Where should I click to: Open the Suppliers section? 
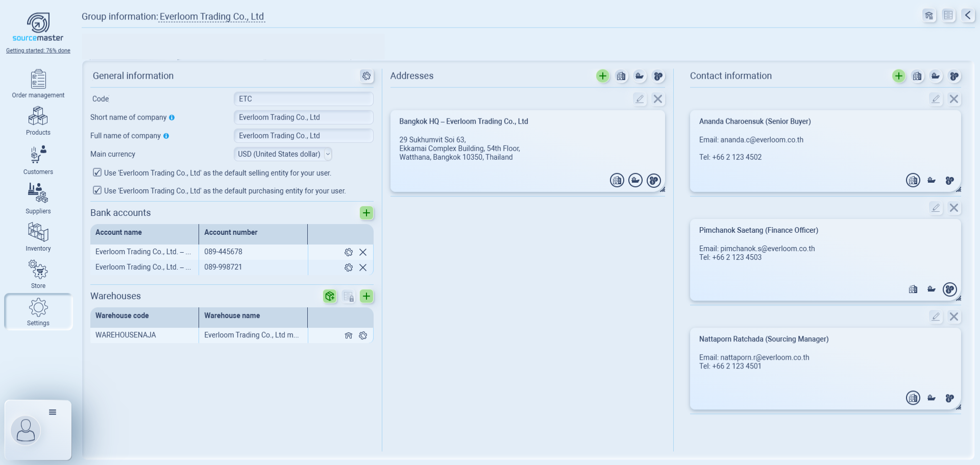tap(38, 199)
